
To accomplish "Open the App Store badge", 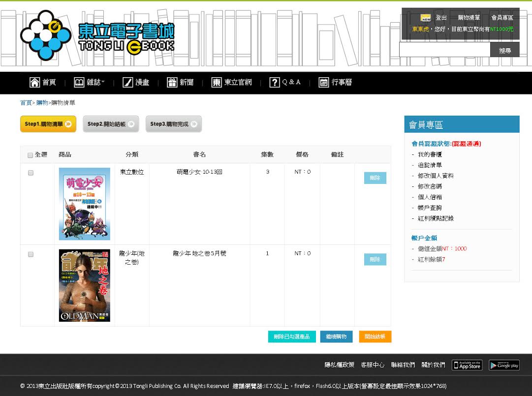I will pyautogui.click(x=467, y=365).
